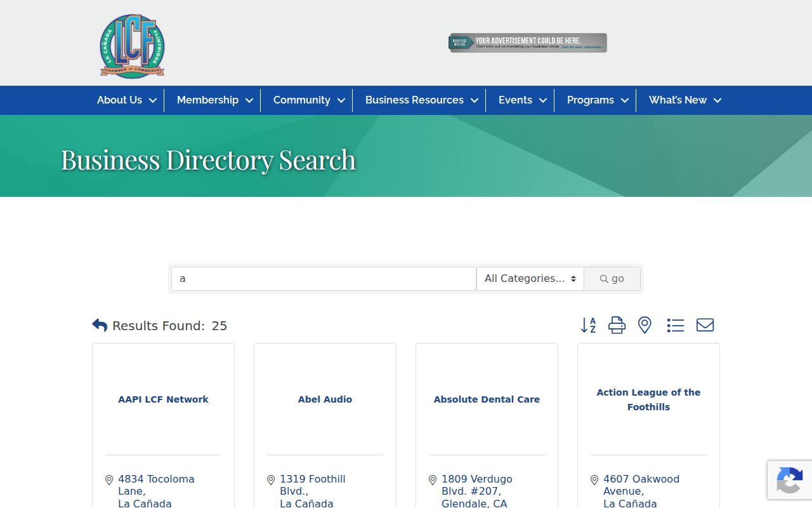The width and height of the screenshot is (812, 508).
Task: Open the All Categories dropdown
Action: click(x=530, y=279)
